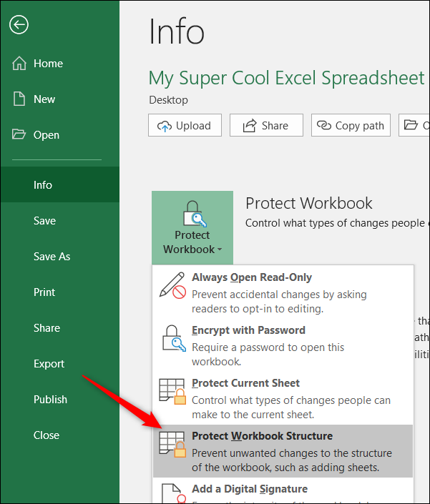
Task: Click the Home house icon in sidebar
Action: (19, 64)
